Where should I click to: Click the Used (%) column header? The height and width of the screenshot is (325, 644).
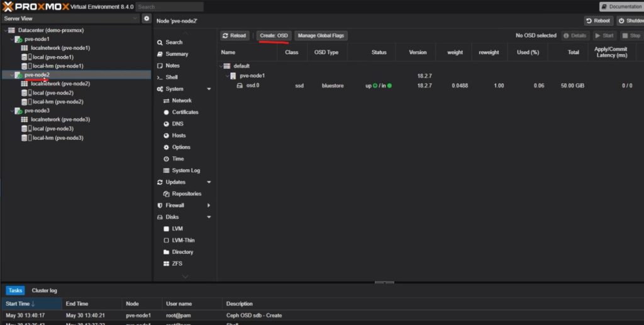click(528, 52)
